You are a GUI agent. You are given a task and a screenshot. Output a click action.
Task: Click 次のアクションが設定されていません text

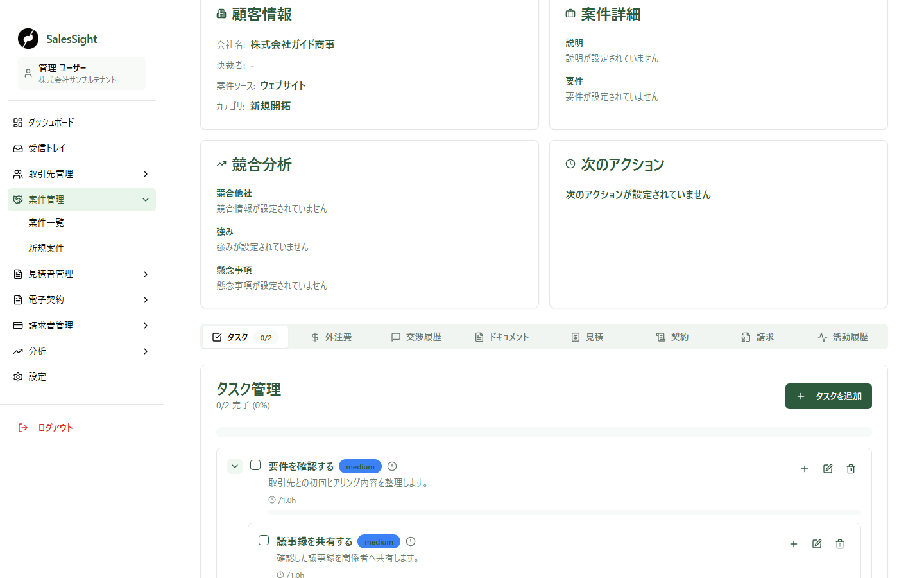pyautogui.click(x=638, y=195)
